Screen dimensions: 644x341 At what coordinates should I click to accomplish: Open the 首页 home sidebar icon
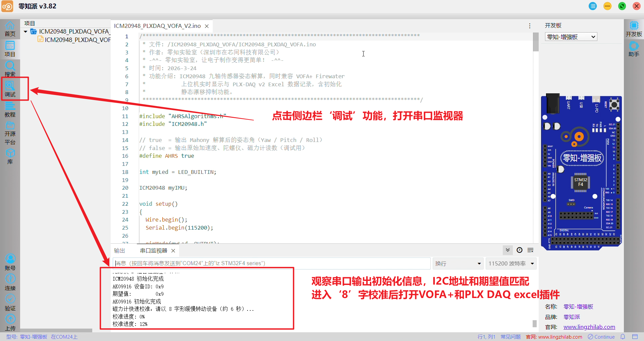coord(10,29)
